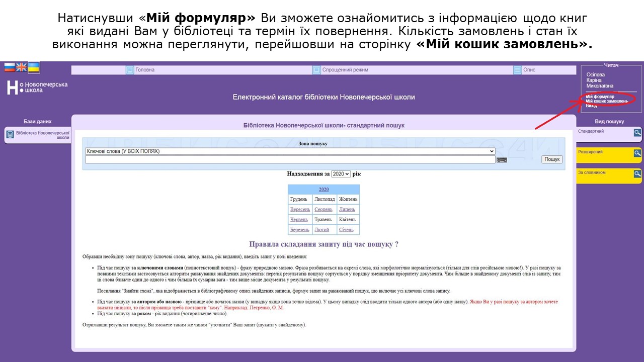Click the database icon next to Бібліотека Новопечерської школи
The width and height of the screenshot is (644, 362).
[x=10, y=134]
